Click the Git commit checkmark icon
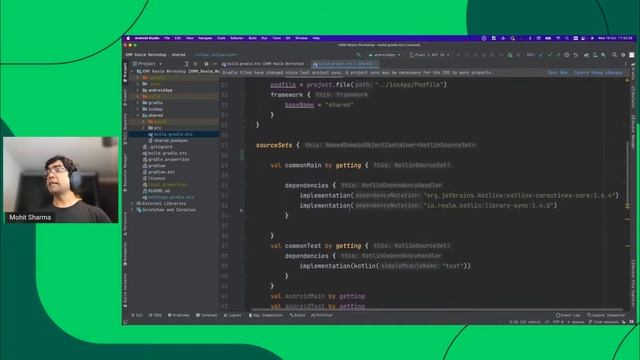The width and height of the screenshot is (640, 360). 549,55
